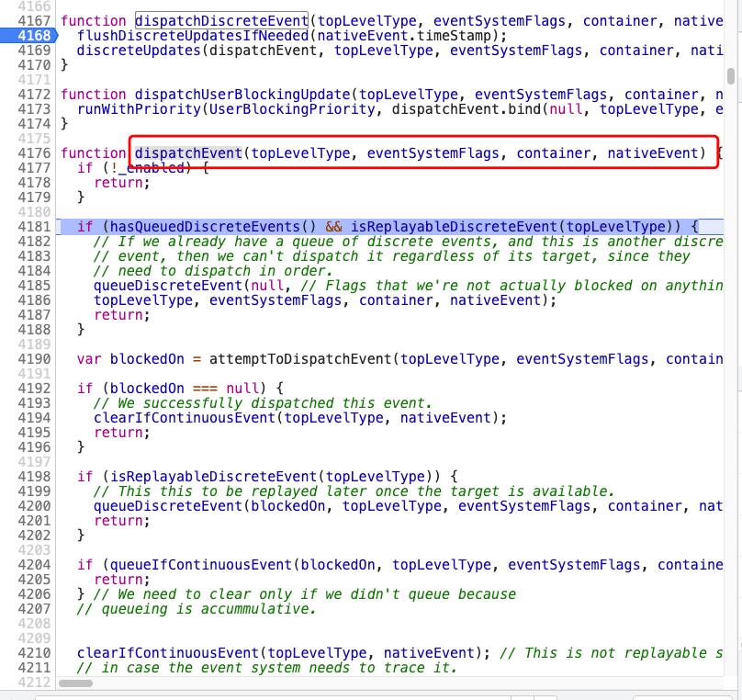Click attemptToDispatchEvent on line 4190
This screenshot has width=742, height=700.
(x=300, y=359)
